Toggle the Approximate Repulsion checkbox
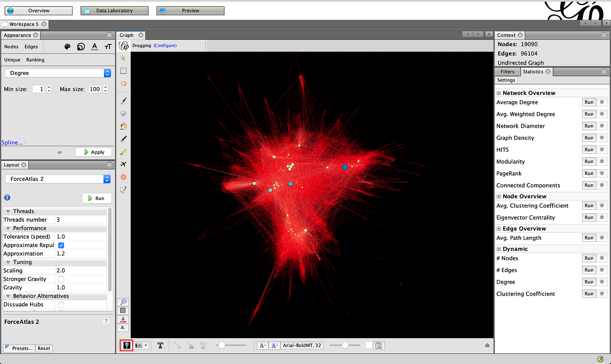611x364 pixels. [61, 245]
